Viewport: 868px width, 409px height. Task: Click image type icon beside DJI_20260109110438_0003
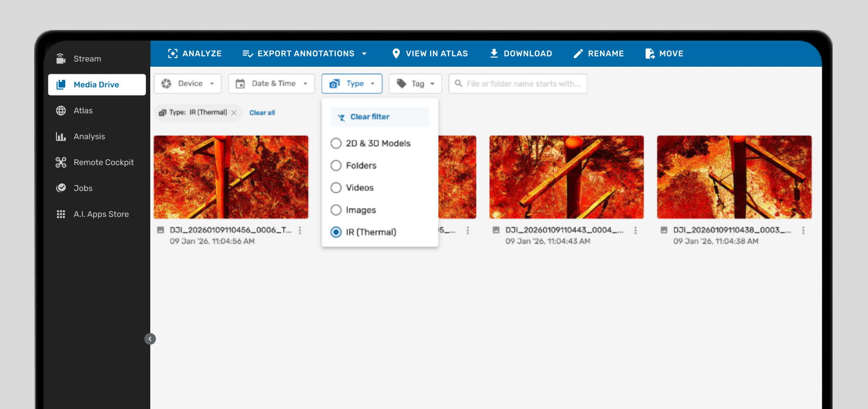point(663,230)
